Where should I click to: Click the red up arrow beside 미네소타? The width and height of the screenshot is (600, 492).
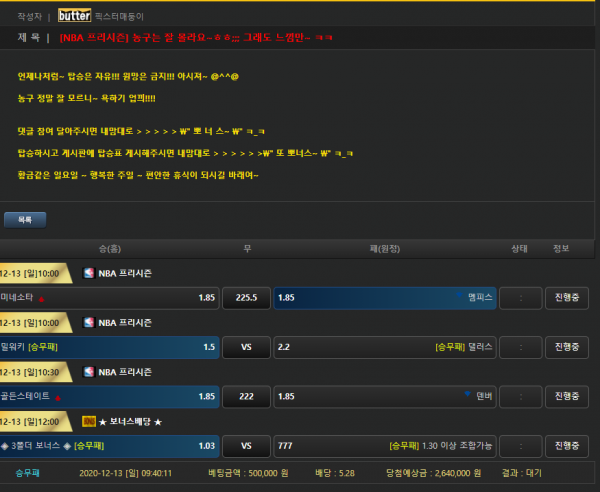point(41,299)
